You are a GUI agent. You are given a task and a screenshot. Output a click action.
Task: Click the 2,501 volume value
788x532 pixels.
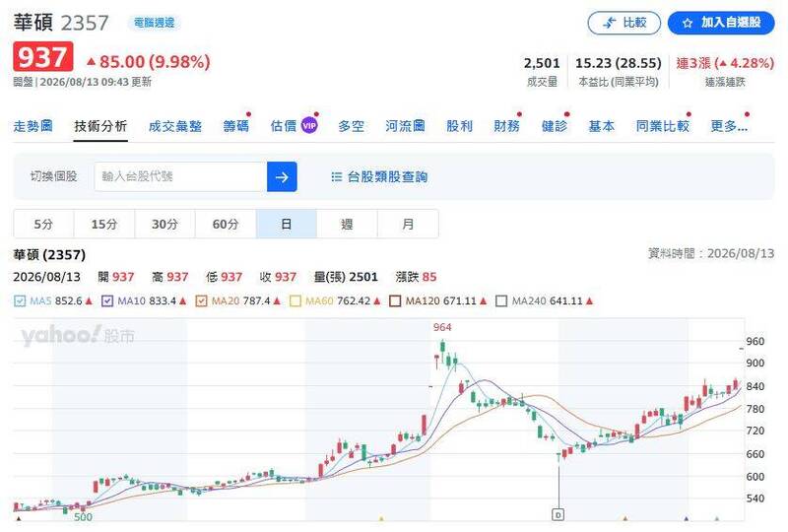point(542,63)
